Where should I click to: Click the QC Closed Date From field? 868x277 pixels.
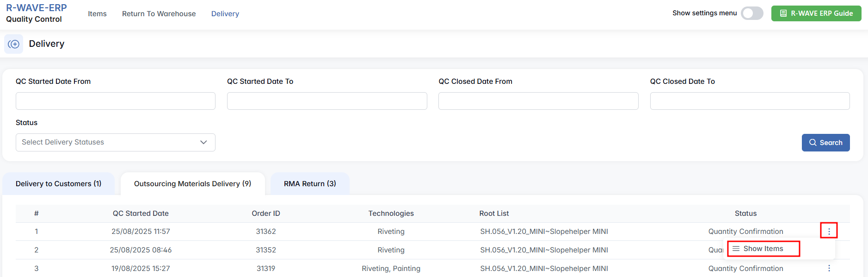tap(538, 101)
